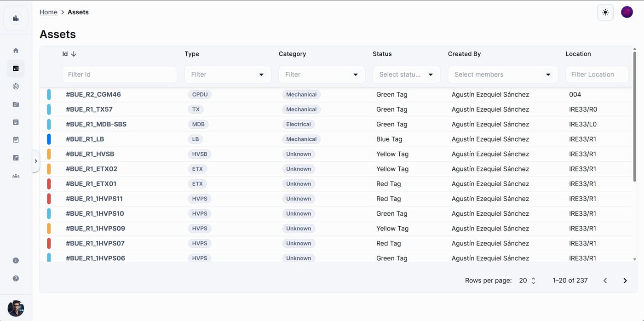
Task: Go to the previous page of assets
Action: 605,281
